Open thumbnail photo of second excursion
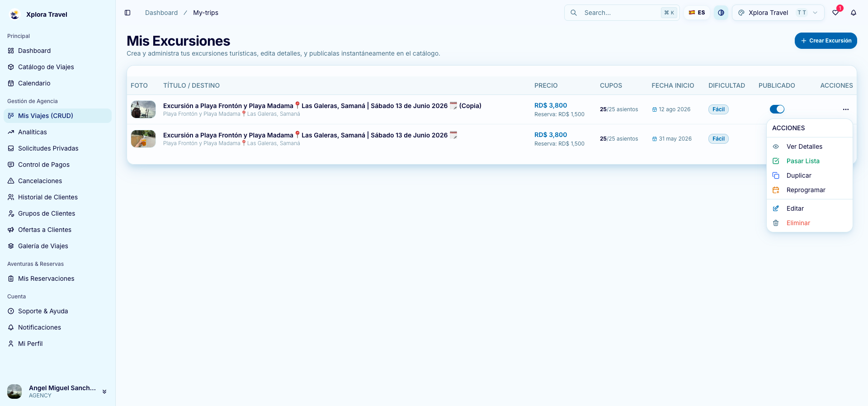Viewport: 868px width, 406px height. [143, 139]
